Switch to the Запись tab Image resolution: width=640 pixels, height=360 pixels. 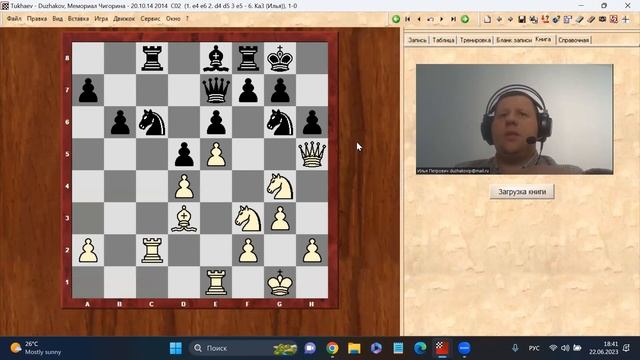coord(417,40)
